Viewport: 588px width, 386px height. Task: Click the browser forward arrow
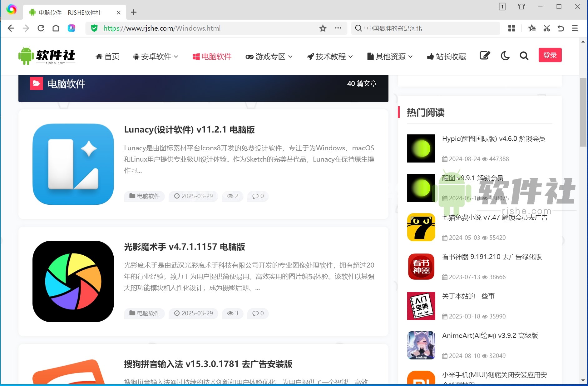(26, 28)
